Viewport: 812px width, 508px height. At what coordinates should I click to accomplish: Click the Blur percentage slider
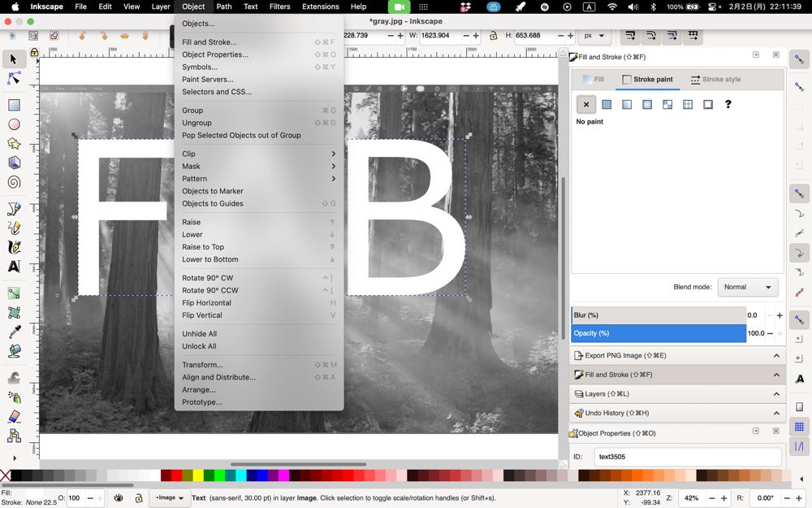tap(659, 315)
